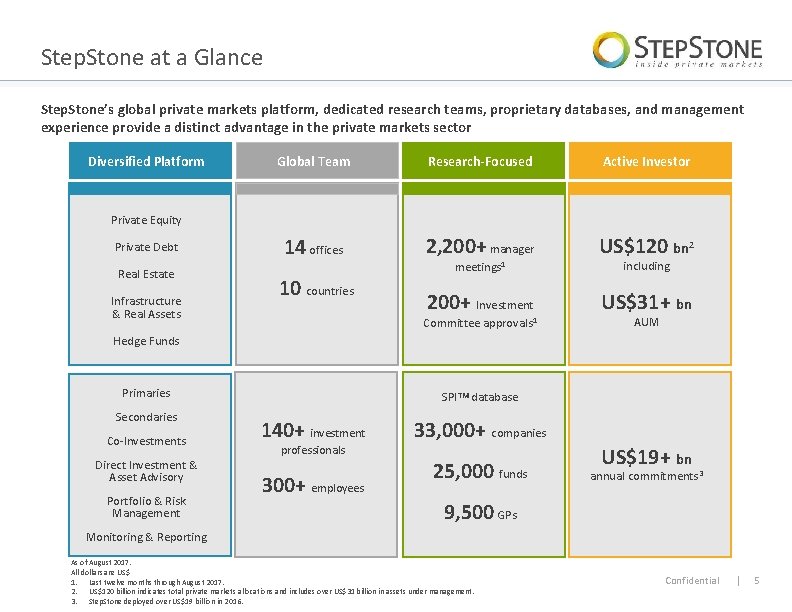This screenshot has height=612, width=792.
Task: Select the 'Primaries' text
Action: (x=146, y=393)
